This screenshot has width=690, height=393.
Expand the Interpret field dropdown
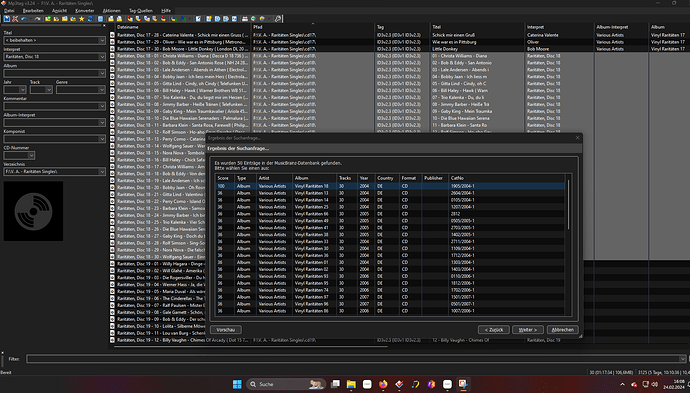102,57
